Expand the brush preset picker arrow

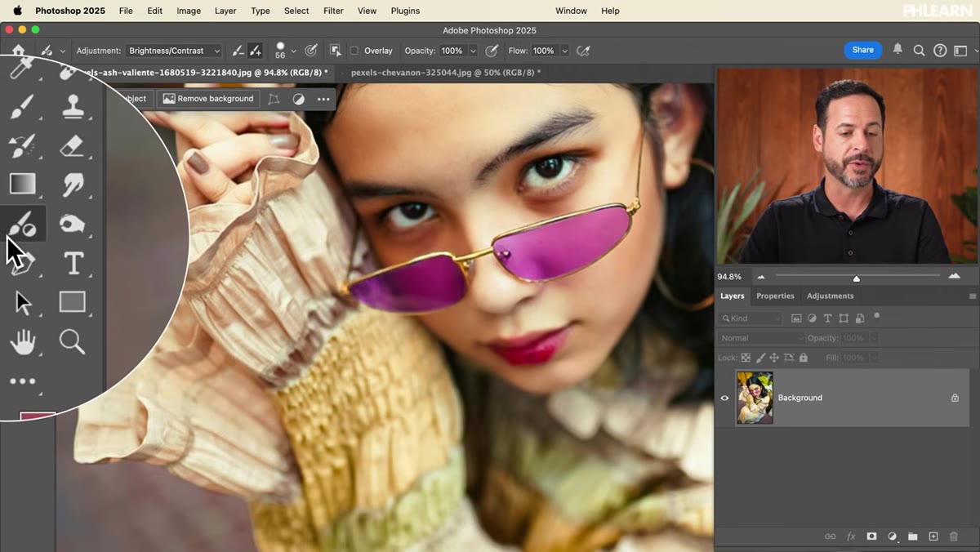pos(293,51)
